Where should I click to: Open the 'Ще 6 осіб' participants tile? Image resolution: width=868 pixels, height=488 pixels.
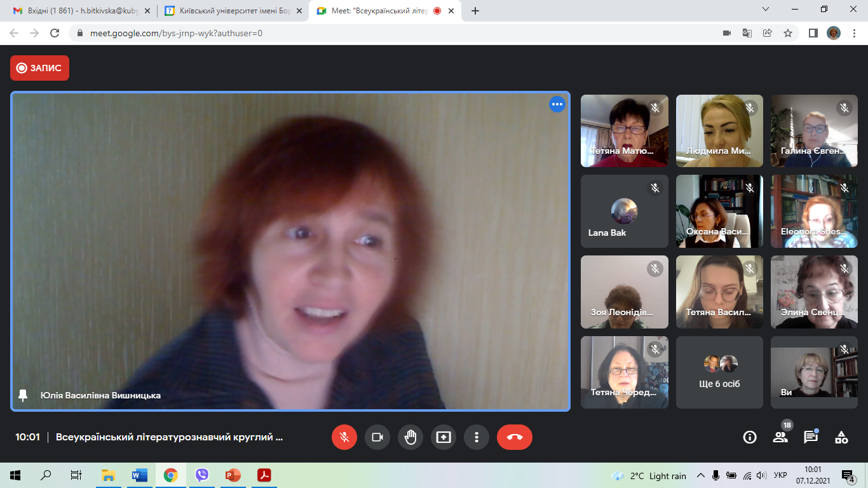coord(719,372)
